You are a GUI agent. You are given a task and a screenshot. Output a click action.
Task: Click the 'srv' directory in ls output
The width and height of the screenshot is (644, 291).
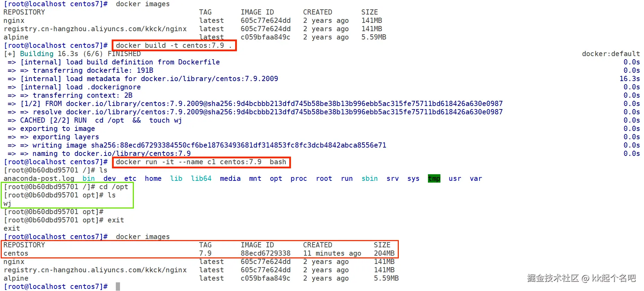click(x=393, y=178)
